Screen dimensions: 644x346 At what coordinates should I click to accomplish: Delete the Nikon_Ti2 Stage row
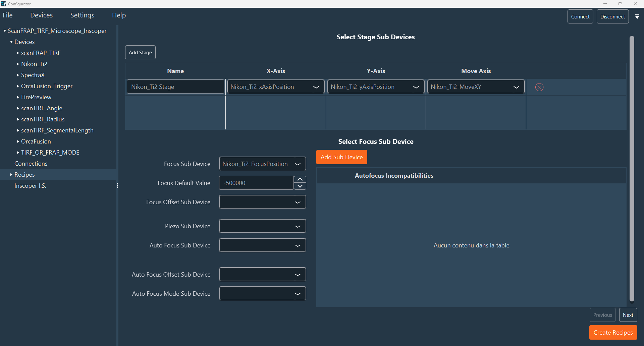tap(539, 87)
